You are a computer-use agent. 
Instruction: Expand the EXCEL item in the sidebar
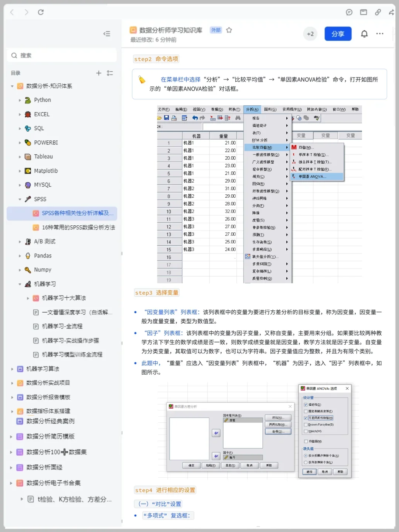coord(20,114)
